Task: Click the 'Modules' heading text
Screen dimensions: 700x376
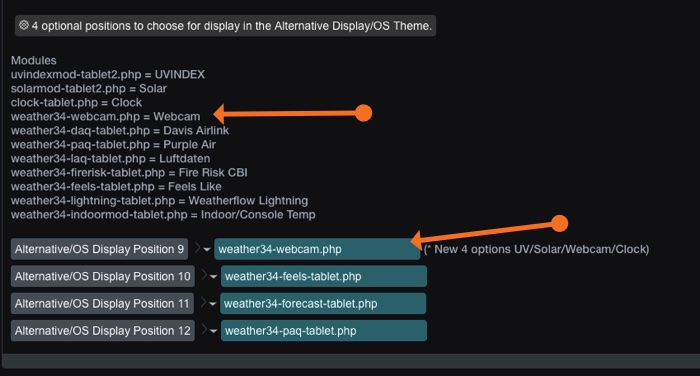Action: pos(33,60)
